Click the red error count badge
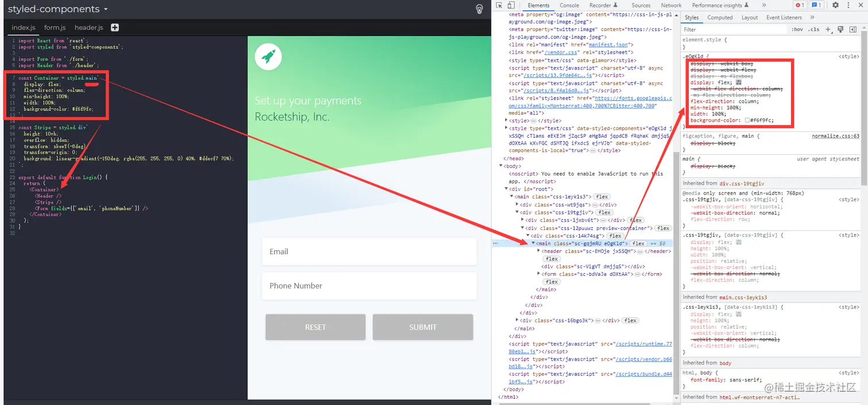The width and height of the screenshot is (868, 405). 800,5
